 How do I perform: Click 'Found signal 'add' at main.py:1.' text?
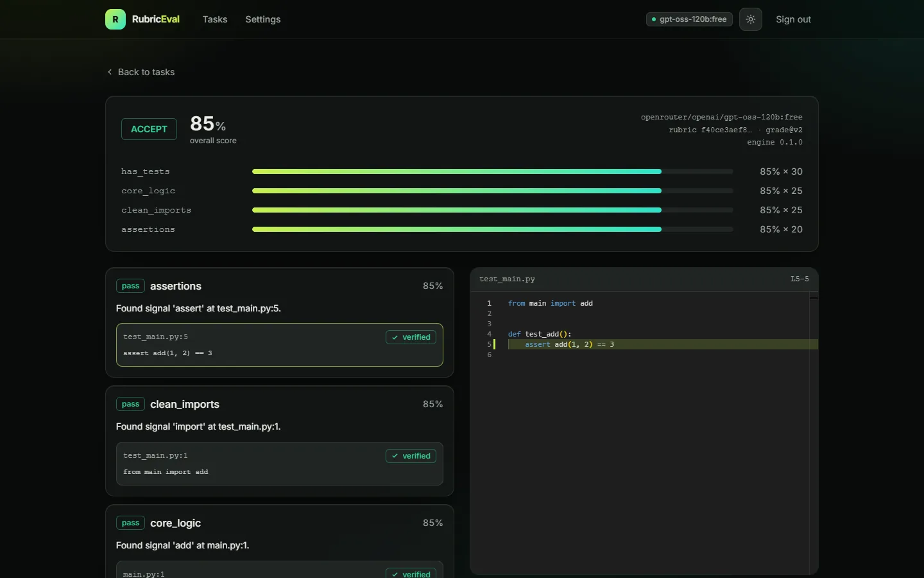click(x=182, y=545)
